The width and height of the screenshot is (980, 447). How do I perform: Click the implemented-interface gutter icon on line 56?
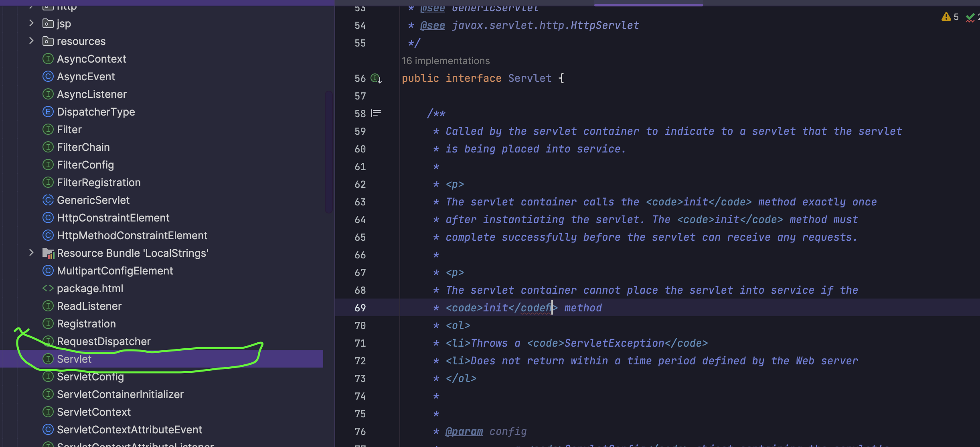376,78
